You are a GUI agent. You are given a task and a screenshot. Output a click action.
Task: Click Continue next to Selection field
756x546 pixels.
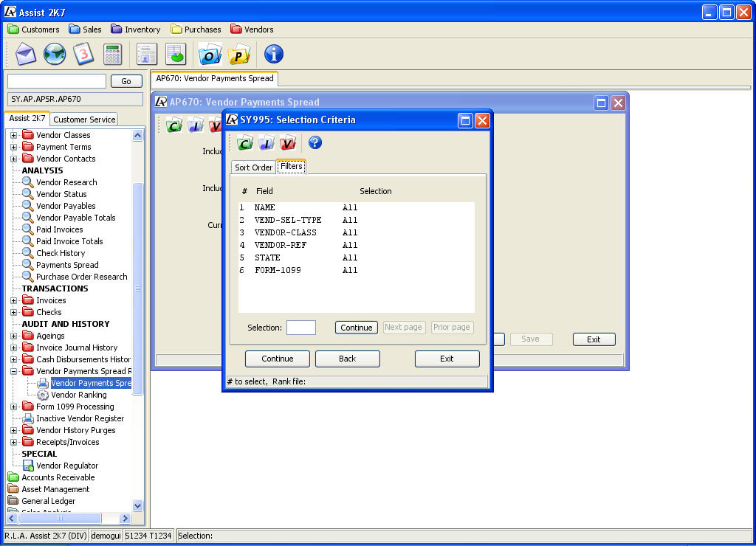357,328
